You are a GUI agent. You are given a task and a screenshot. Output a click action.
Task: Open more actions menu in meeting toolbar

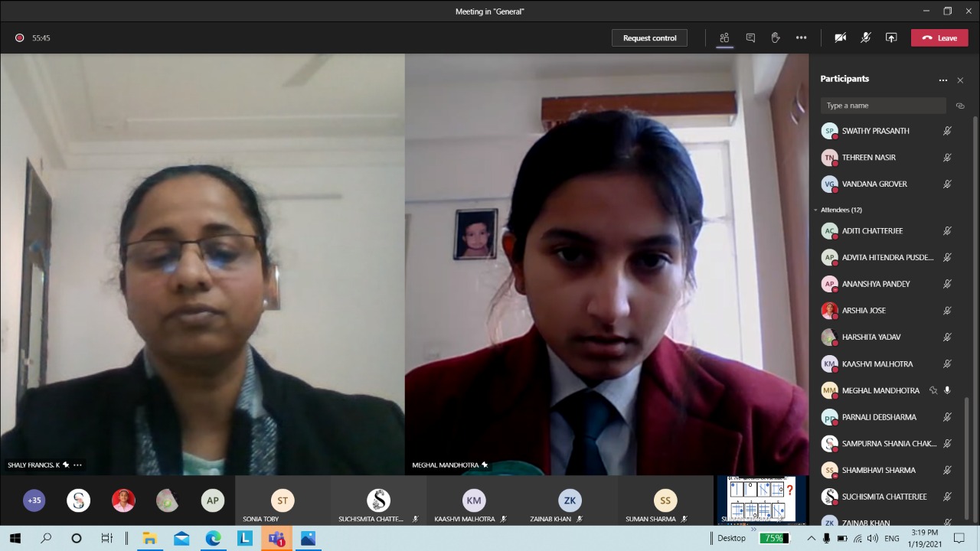tap(801, 37)
